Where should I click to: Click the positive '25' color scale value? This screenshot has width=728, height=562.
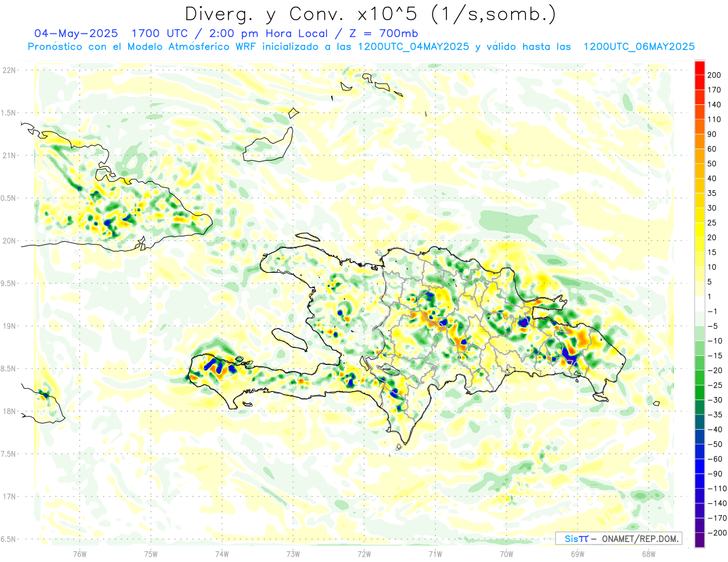(712, 223)
